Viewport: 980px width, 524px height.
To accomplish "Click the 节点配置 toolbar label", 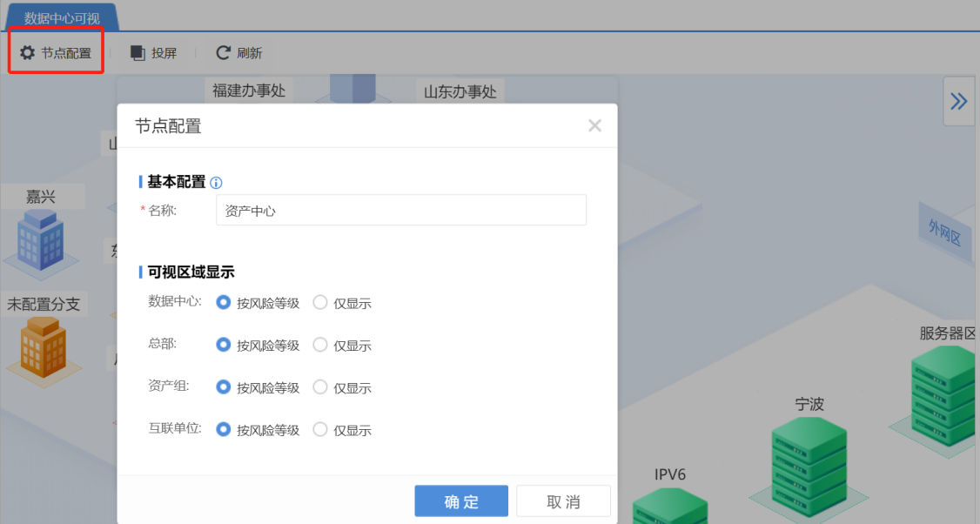I will [x=66, y=53].
